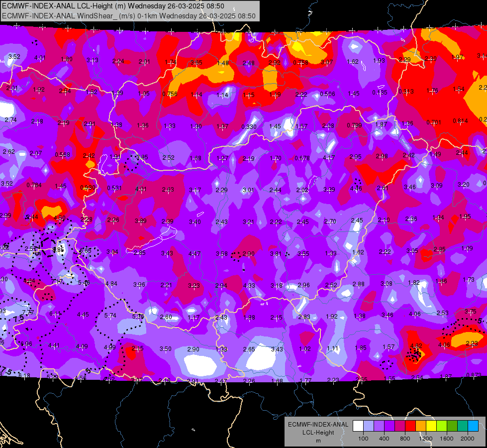This screenshot has width=487, height=448.
Task: Click the 7.17 data value
Action: tap(57, 282)
